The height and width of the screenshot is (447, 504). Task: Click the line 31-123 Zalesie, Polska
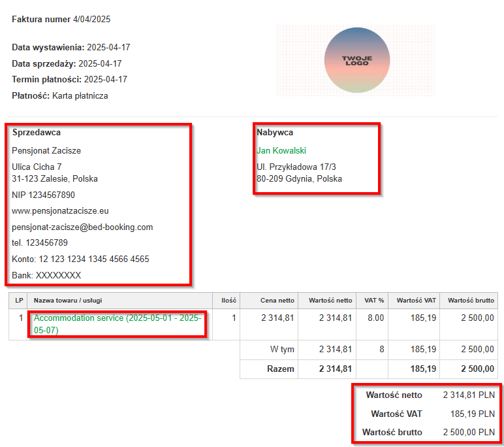[55, 178]
